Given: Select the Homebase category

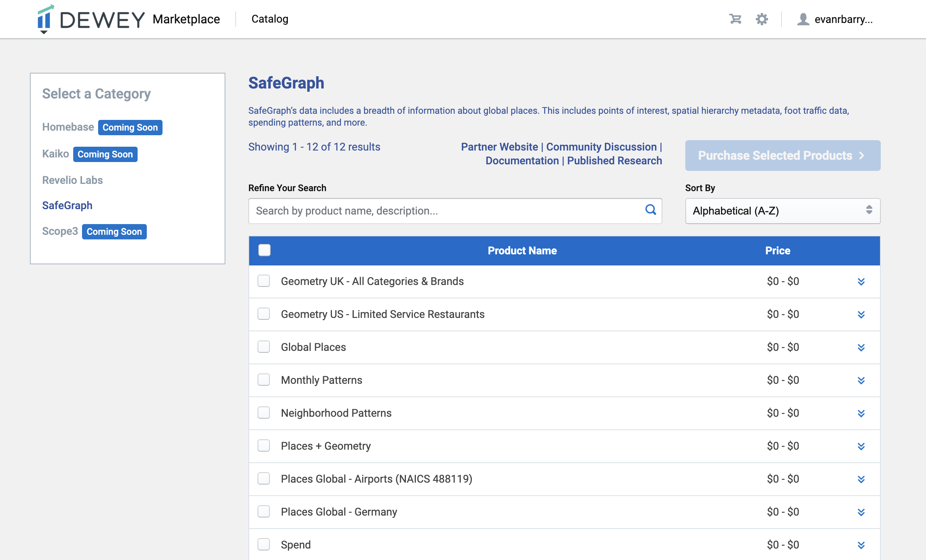Looking at the screenshot, I should [68, 127].
